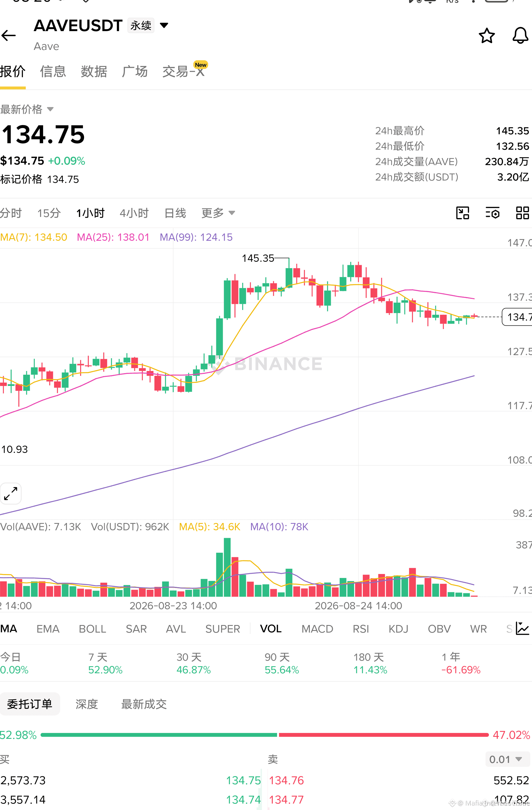532x810 pixels.
Task: Switch to the 广场 tab
Action: click(x=135, y=72)
